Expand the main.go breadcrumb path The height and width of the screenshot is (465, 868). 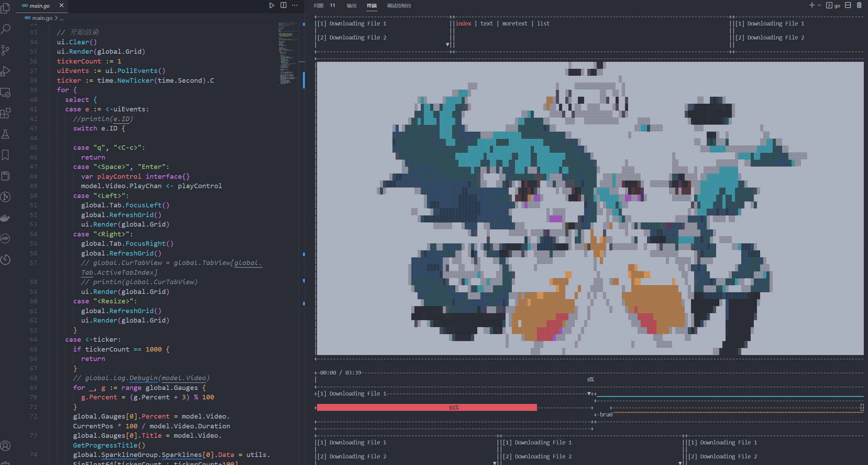pos(42,18)
